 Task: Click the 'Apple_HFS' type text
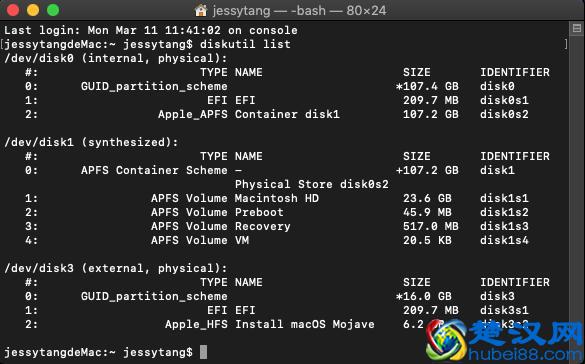point(196,324)
